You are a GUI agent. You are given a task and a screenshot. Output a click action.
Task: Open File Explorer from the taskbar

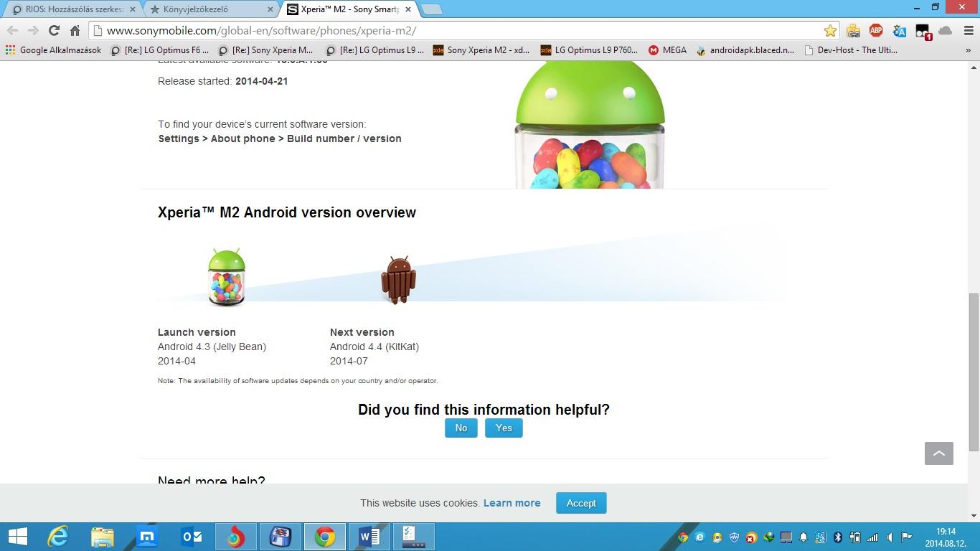pyautogui.click(x=102, y=537)
